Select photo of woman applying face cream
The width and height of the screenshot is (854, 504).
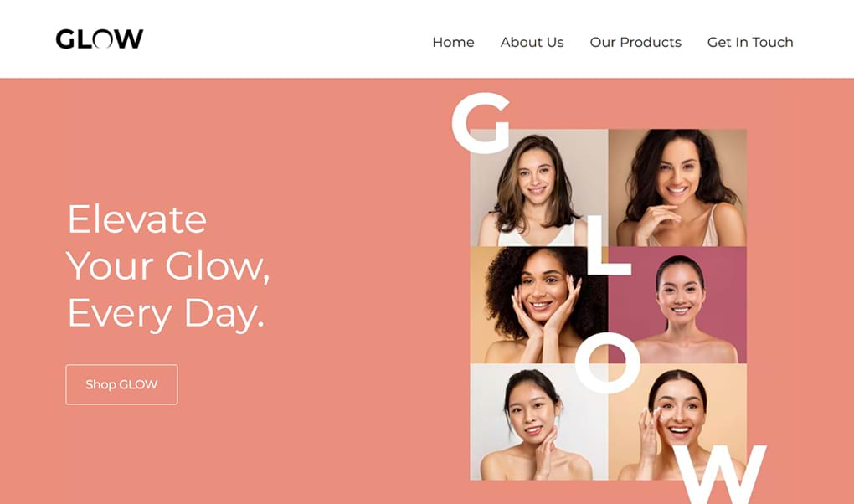677,422
